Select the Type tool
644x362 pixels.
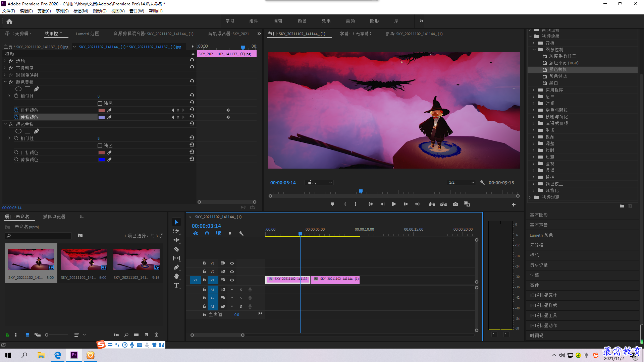pos(176,285)
